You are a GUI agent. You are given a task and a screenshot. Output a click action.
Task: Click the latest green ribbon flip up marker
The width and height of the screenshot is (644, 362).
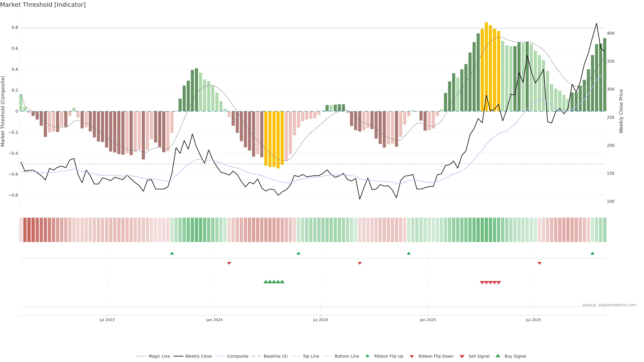click(592, 253)
